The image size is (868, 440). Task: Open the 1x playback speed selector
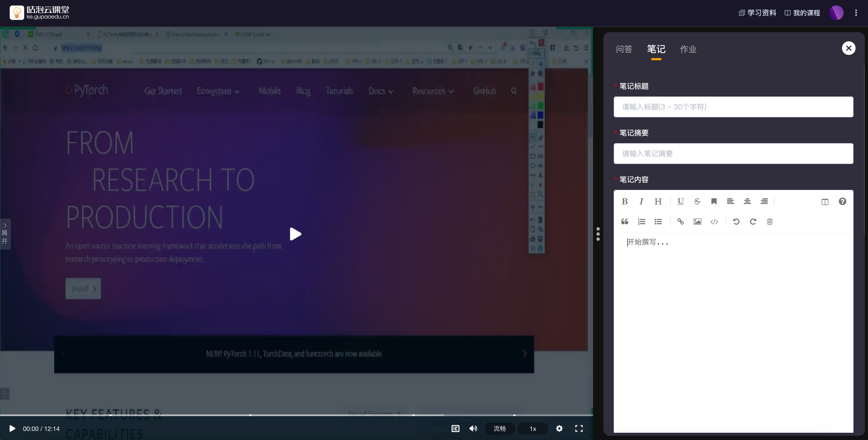pos(533,429)
